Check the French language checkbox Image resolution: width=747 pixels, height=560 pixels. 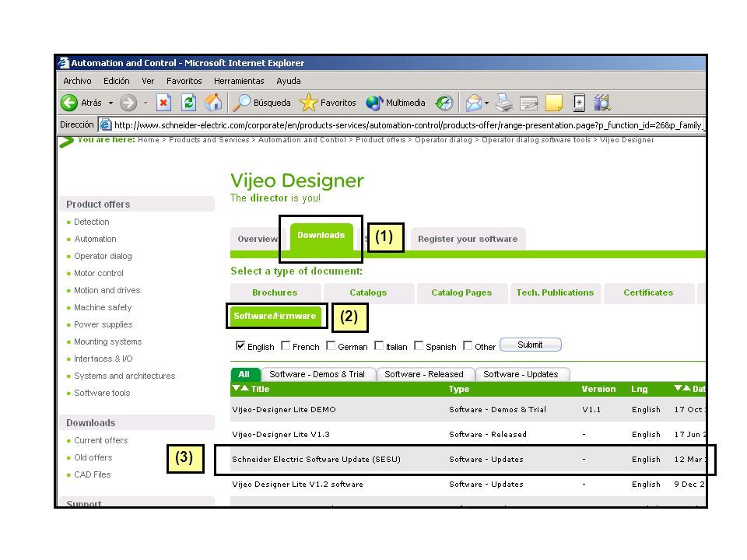286,345
